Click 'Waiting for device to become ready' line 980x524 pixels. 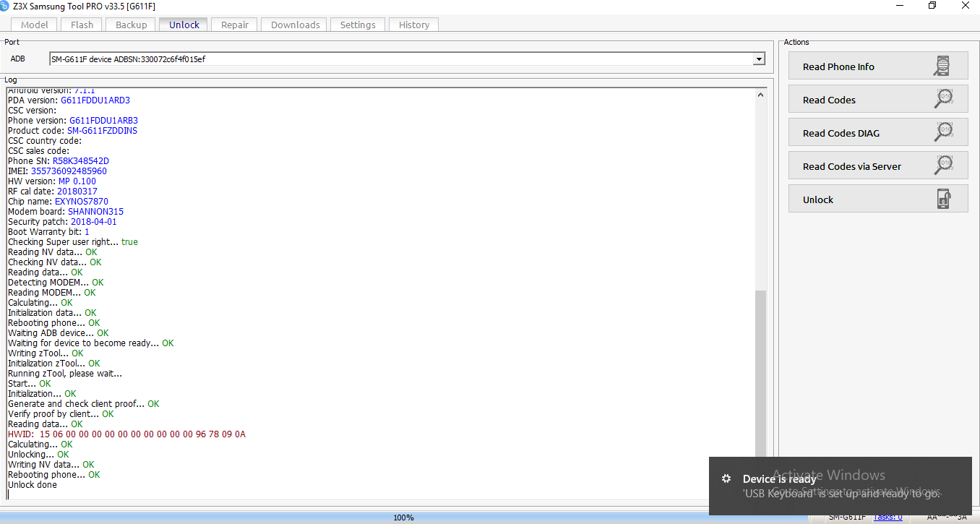[x=91, y=343]
